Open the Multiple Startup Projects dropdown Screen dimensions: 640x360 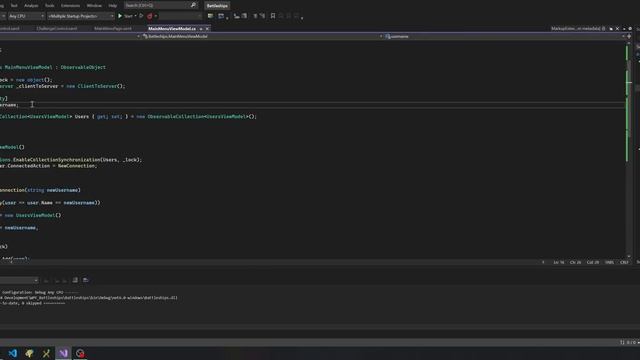[81, 16]
